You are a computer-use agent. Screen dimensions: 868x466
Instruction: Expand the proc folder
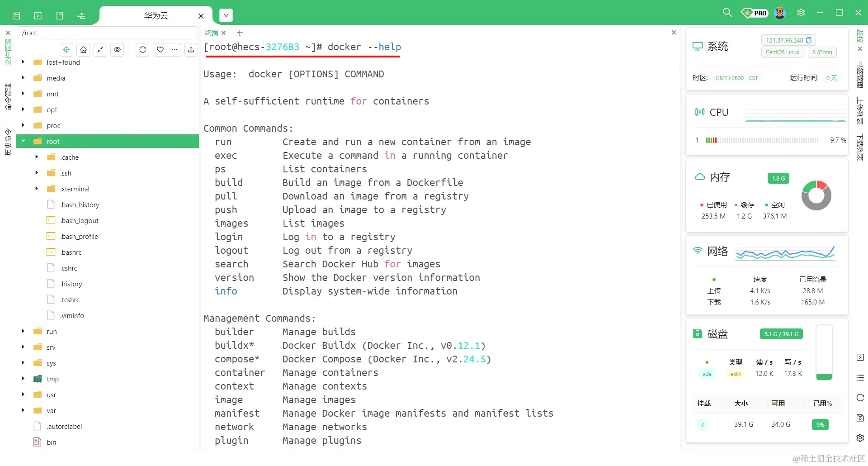tap(23, 125)
